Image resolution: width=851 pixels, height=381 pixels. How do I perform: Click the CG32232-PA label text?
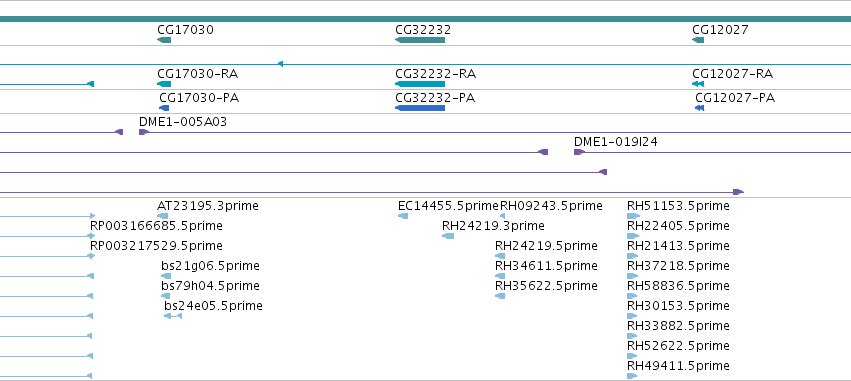[x=435, y=98]
